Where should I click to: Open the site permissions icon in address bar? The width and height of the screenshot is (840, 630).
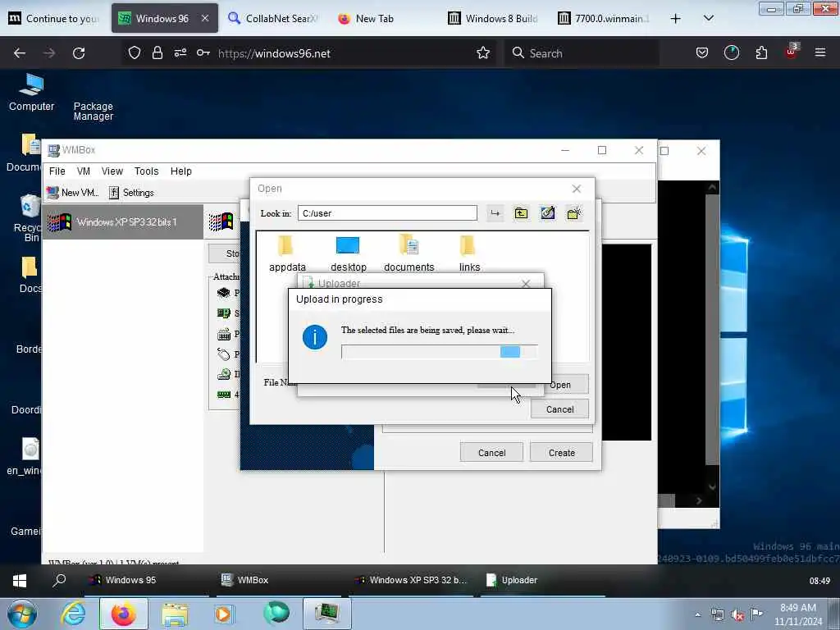point(180,53)
